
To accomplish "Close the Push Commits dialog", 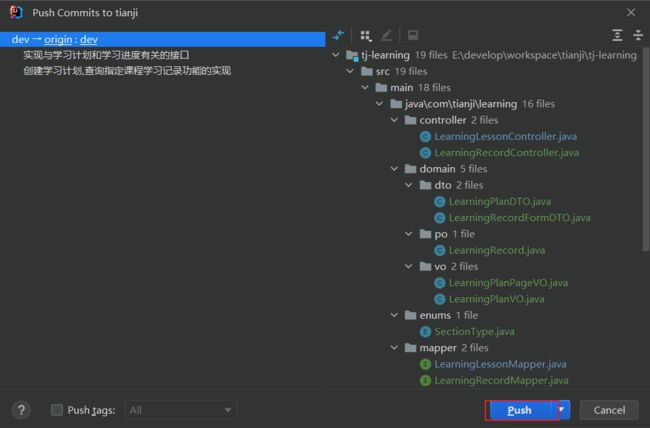I will [x=631, y=12].
